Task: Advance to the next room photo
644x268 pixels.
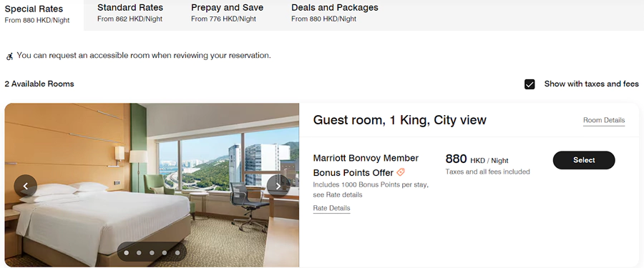Action: [x=278, y=186]
